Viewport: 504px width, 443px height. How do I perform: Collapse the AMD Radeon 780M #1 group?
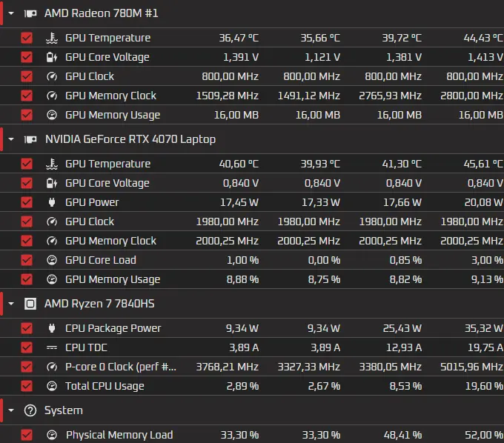coord(11,13)
